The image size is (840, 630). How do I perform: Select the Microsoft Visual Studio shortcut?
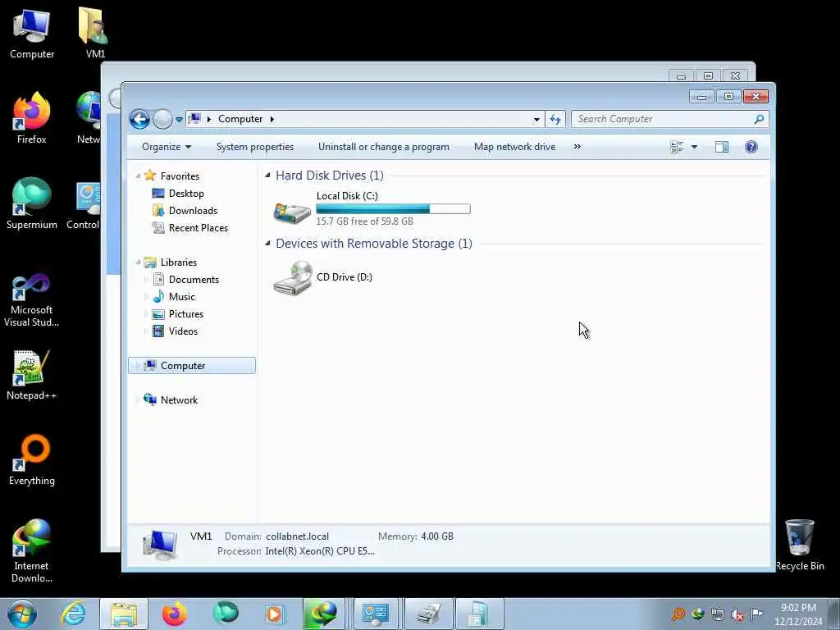click(x=32, y=300)
